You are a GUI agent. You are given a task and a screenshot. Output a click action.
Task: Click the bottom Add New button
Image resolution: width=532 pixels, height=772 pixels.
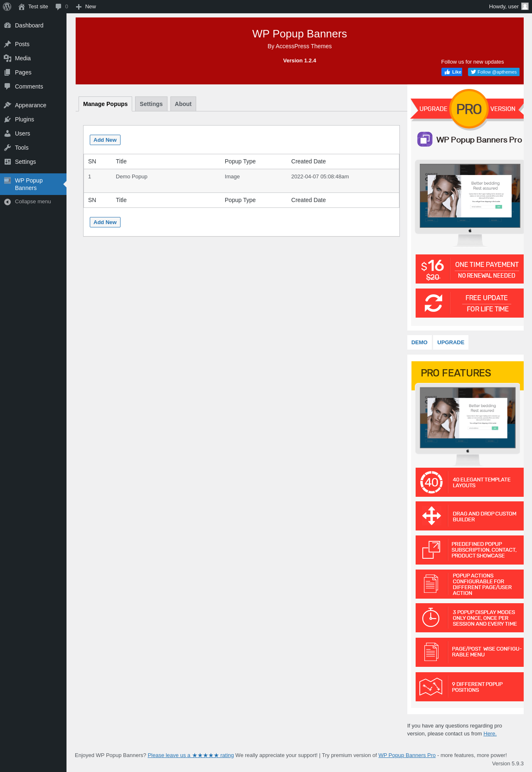click(x=105, y=222)
